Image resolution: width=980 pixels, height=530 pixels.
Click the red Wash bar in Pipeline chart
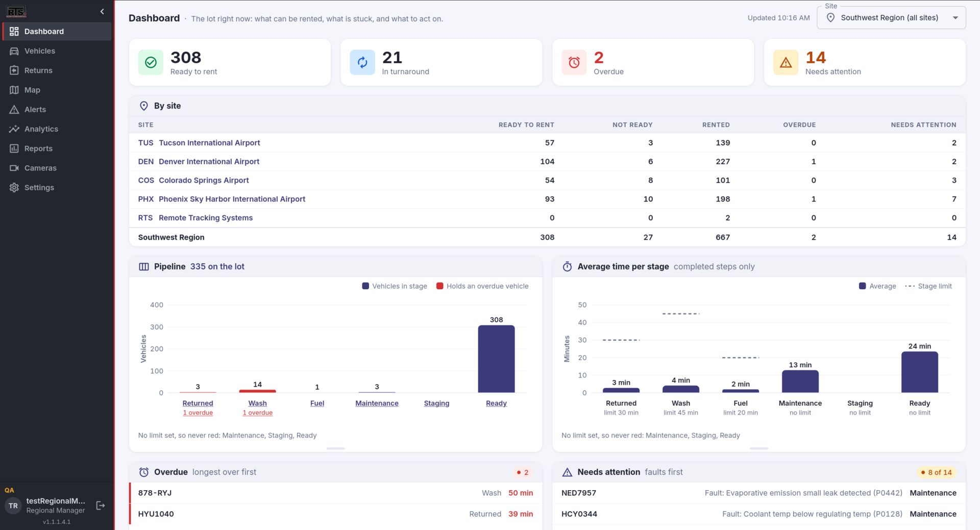[x=258, y=391]
